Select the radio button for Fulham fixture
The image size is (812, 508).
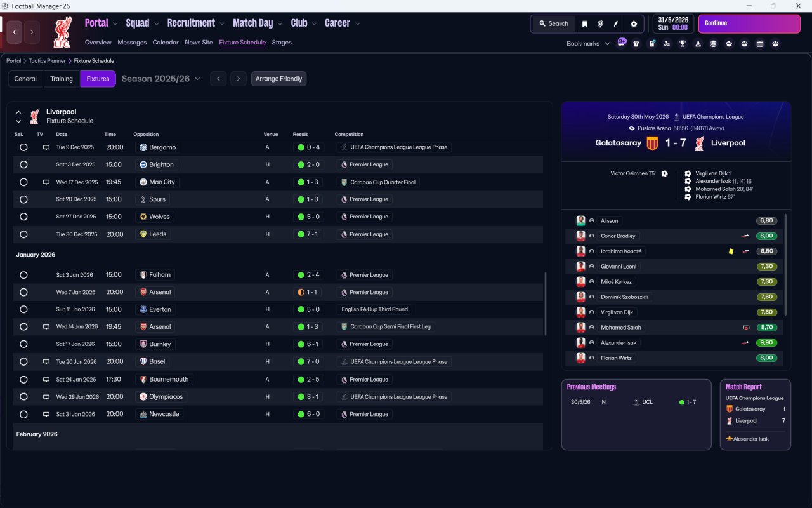(23, 275)
